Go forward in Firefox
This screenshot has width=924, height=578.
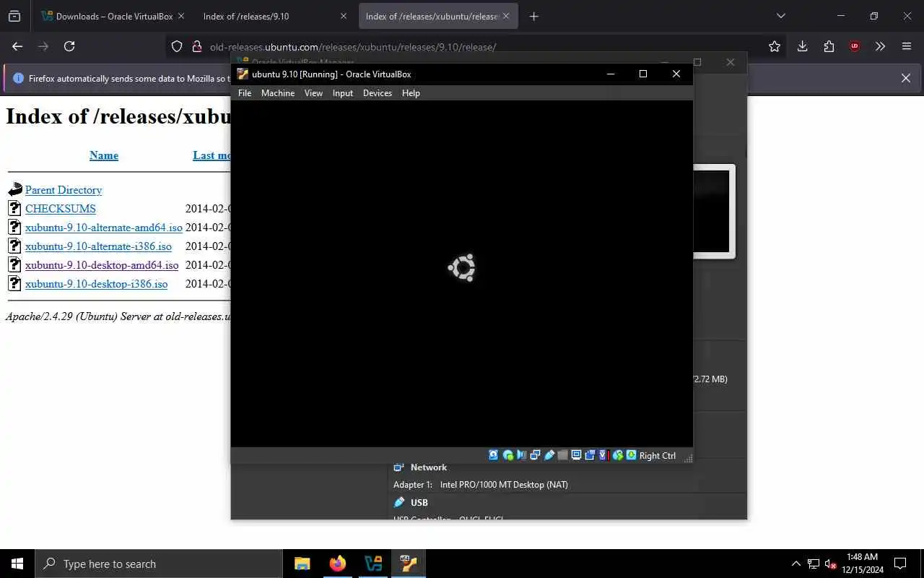(43, 46)
